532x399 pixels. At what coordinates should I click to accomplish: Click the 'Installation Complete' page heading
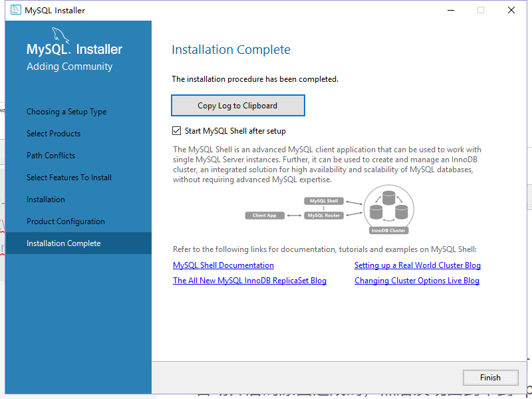(x=231, y=49)
